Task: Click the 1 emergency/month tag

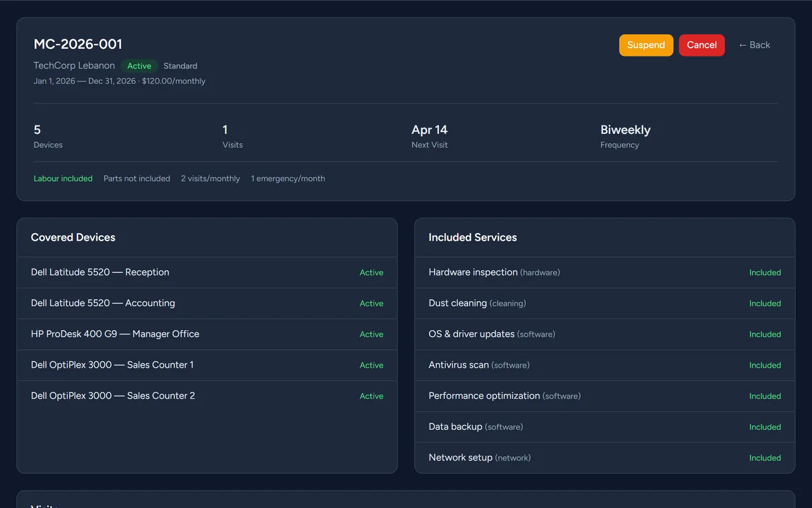Action: (x=288, y=179)
